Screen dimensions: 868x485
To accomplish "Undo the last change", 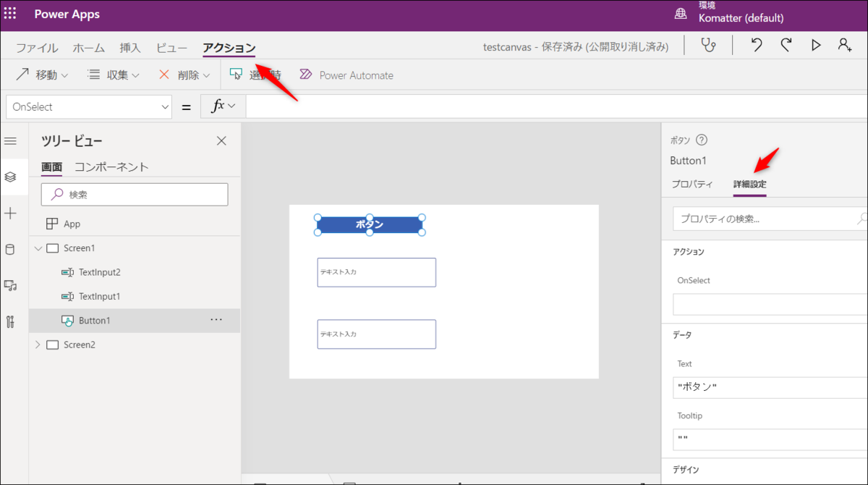I will pyautogui.click(x=756, y=45).
